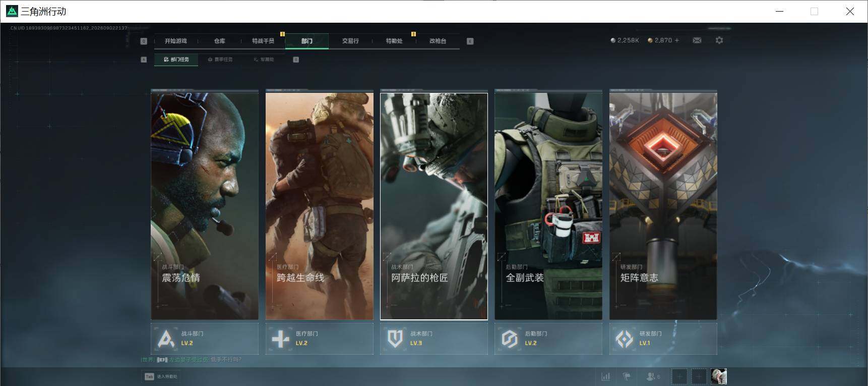Click the second empty squad slot plus
This screenshot has height=386, width=868.
699,376
